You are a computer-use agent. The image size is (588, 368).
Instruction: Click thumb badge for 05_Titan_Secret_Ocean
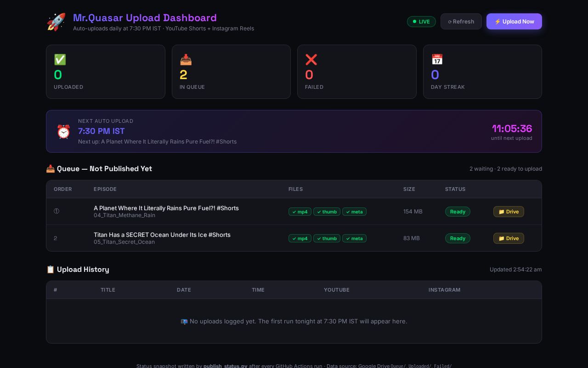point(327,238)
